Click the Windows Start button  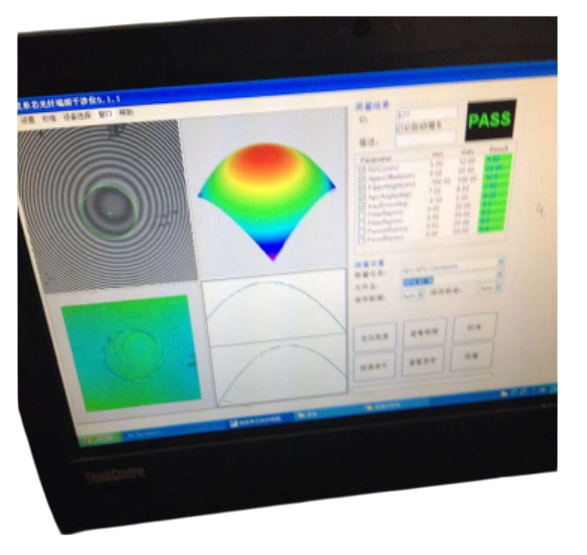pos(100,438)
